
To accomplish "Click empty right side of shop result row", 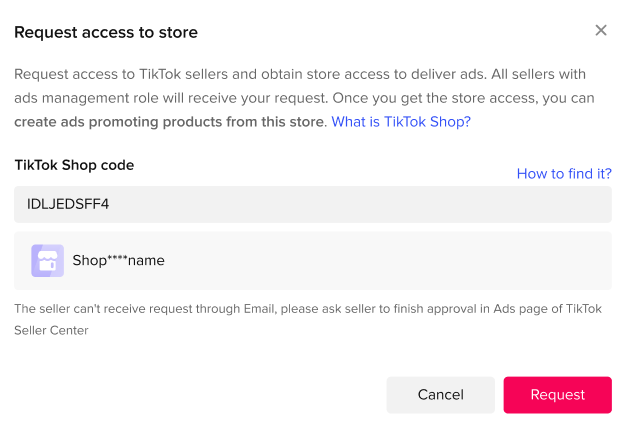I will 450,260.
